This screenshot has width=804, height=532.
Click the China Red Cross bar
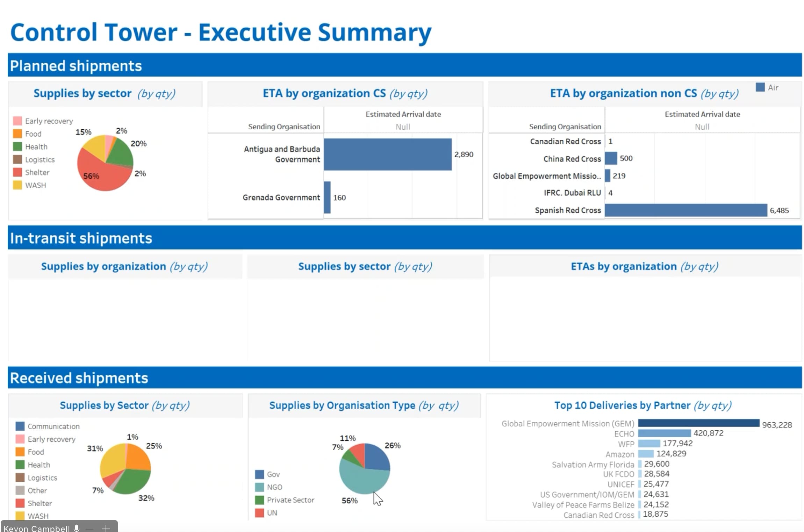coord(611,158)
